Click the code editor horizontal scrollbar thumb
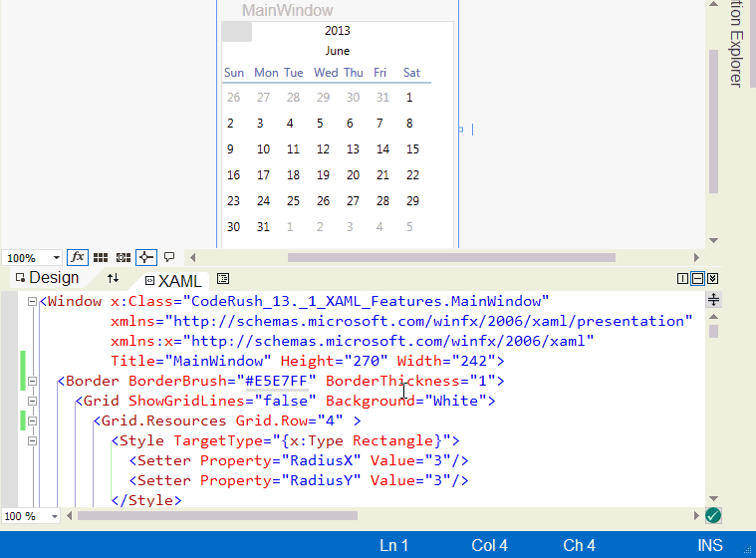This screenshot has width=756, height=558. (217, 515)
